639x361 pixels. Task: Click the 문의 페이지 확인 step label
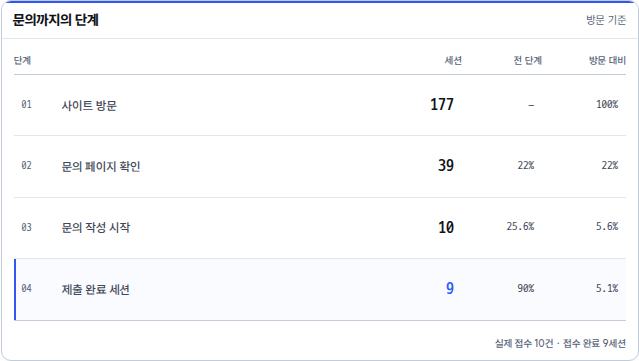click(x=101, y=166)
